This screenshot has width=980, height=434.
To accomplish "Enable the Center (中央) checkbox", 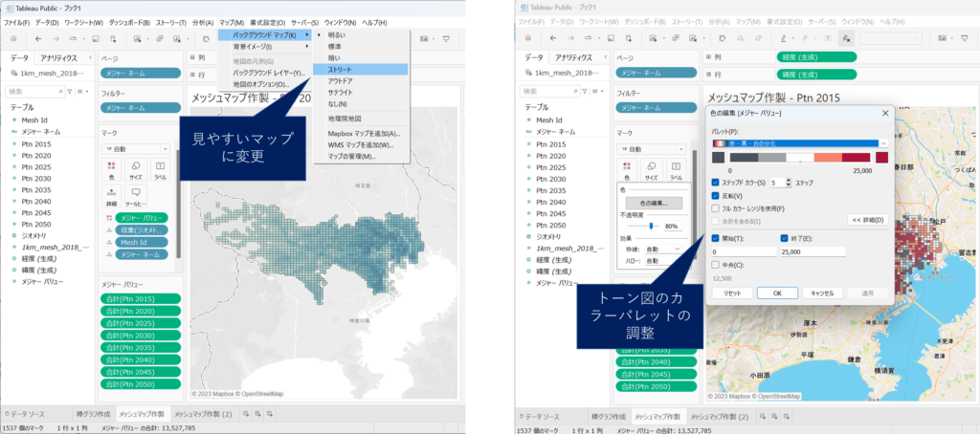I will tap(717, 265).
